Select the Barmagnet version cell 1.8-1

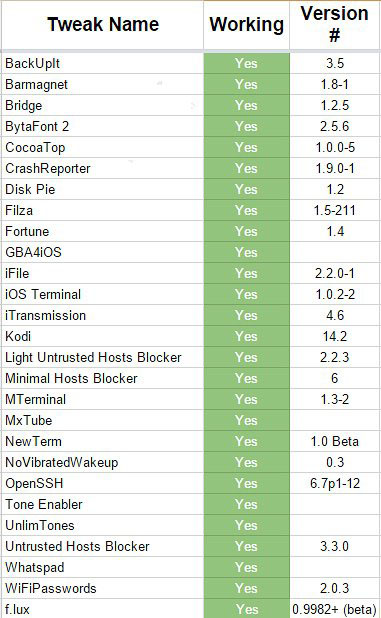click(335, 84)
